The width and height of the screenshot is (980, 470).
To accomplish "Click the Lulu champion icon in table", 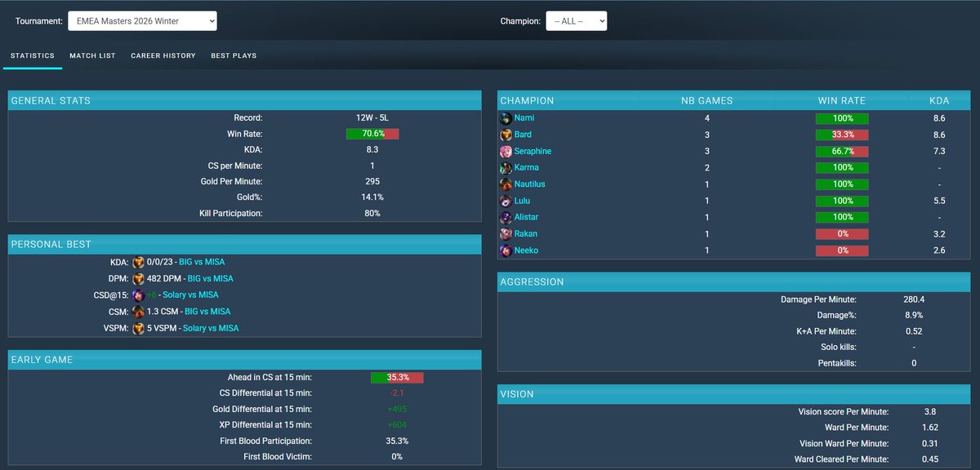I will point(506,201).
